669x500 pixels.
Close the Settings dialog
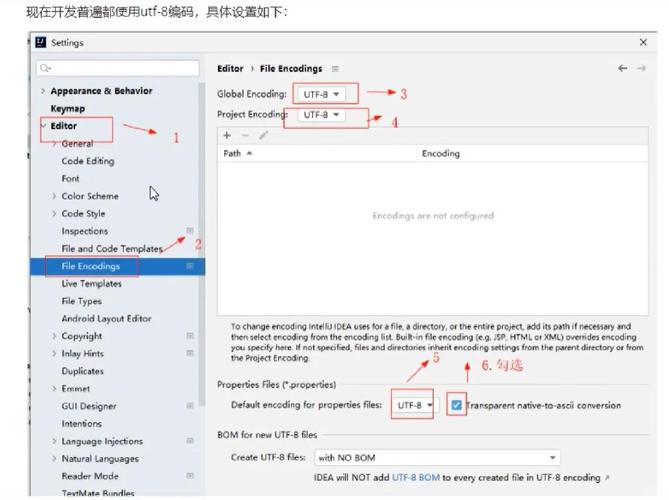(643, 42)
